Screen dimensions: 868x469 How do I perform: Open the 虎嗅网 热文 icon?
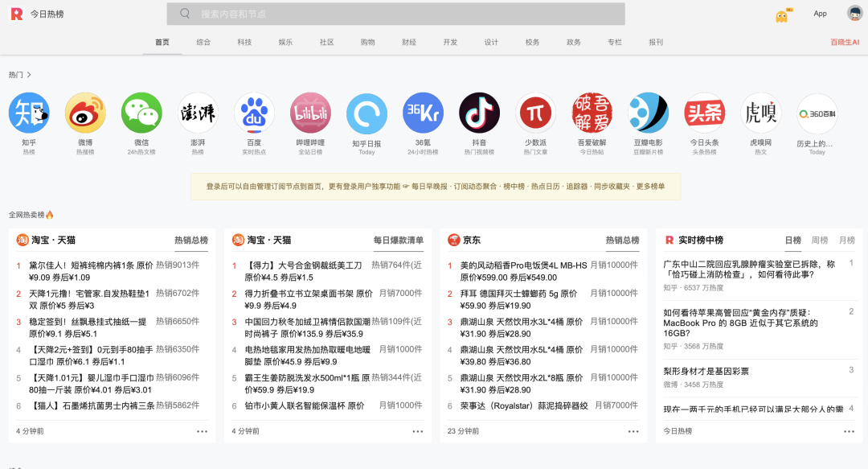click(x=760, y=113)
